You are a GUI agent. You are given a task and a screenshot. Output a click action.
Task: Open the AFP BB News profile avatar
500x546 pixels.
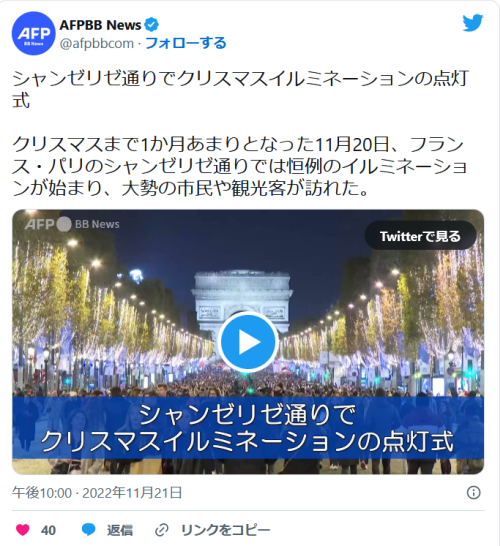(33, 33)
